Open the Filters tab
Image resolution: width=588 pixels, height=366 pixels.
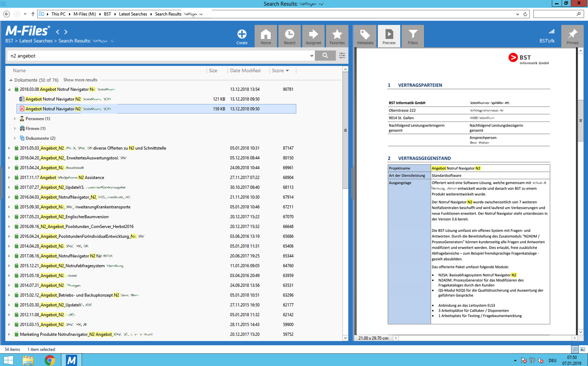click(x=413, y=36)
